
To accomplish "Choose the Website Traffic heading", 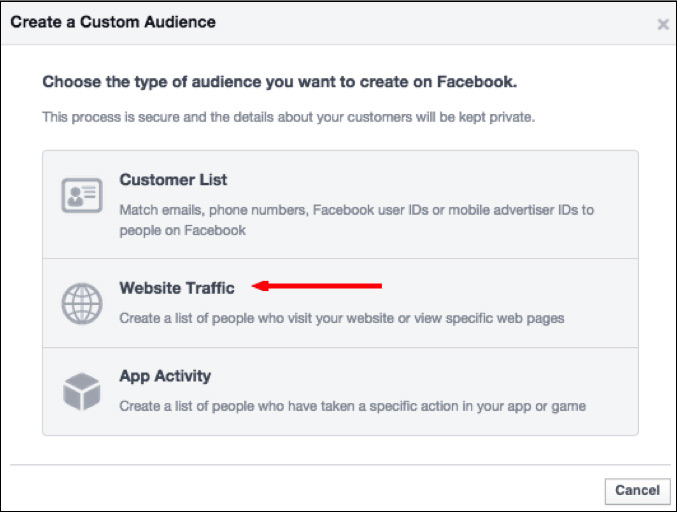I will tap(177, 288).
